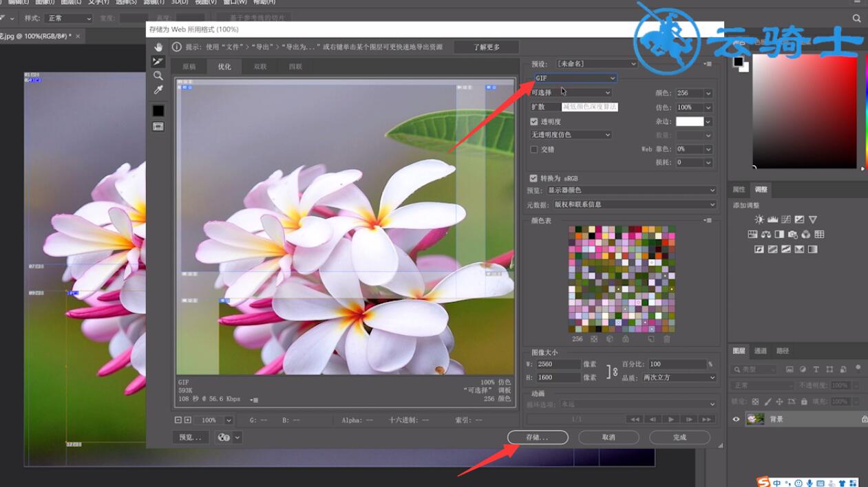The width and height of the screenshot is (868, 487).
Task: Switch to the 双联 tab
Action: 260,67
